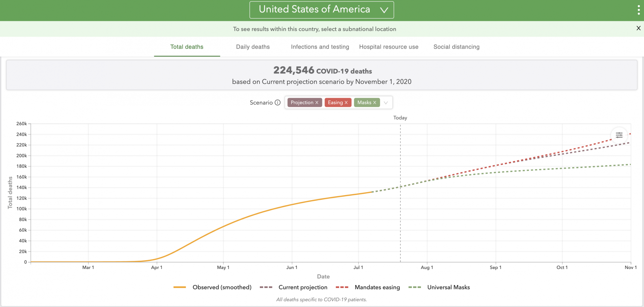
Task: Select the Hospital resource use tab
Action: 389,47
